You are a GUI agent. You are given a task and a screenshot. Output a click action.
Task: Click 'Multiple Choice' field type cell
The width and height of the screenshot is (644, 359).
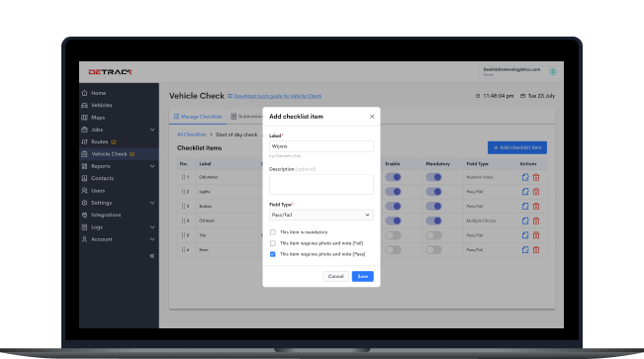(481, 221)
